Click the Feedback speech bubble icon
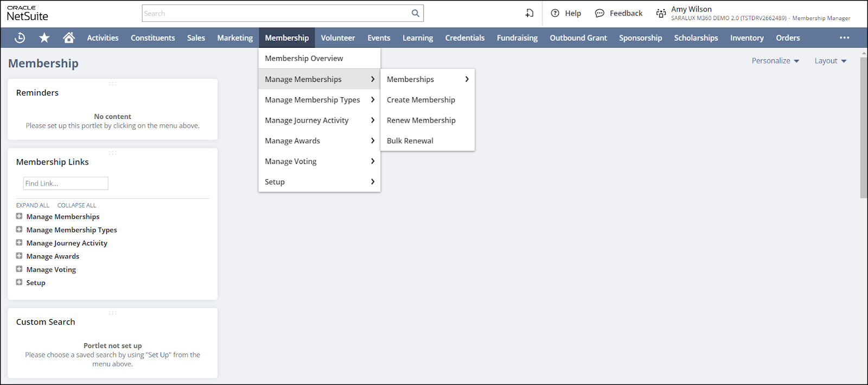The image size is (868, 385). [x=599, y=13]
